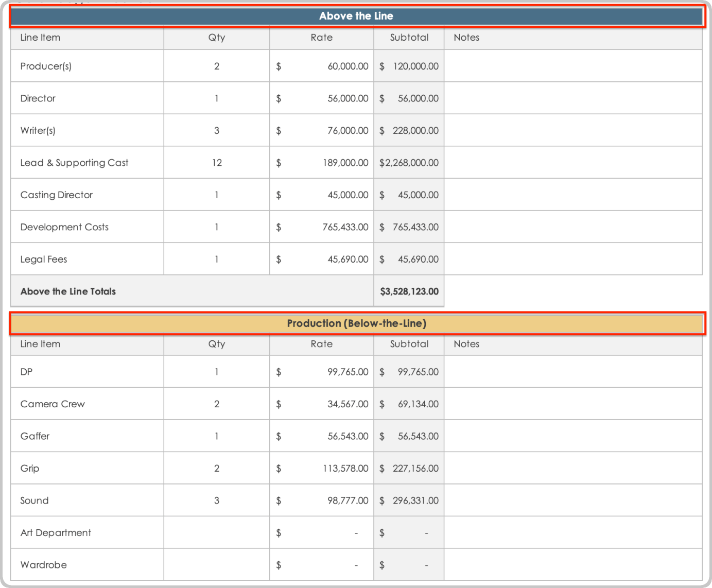Select the Sound subtotal cell
This screenshot has height=588, width=712.
(x=409, y=500)
